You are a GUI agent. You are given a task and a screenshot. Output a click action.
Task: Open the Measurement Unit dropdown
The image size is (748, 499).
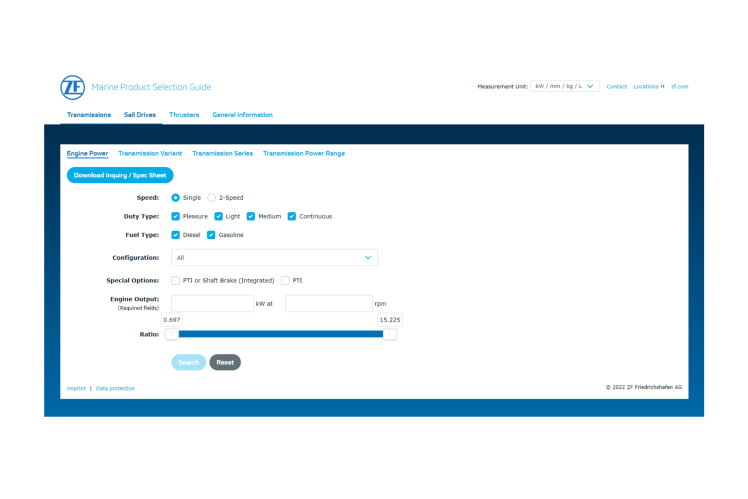(x=565, y=87)
